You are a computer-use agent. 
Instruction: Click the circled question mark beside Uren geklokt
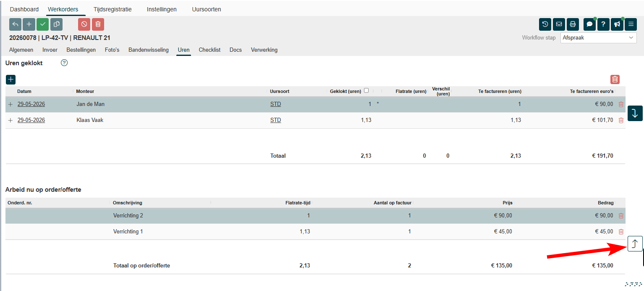(64, 63)
